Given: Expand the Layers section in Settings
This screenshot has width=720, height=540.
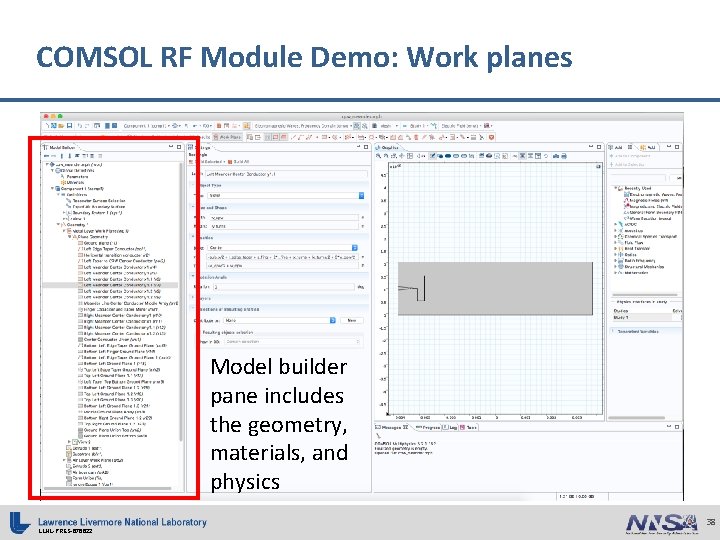Looking at the screenshot, I should (193, 298).
